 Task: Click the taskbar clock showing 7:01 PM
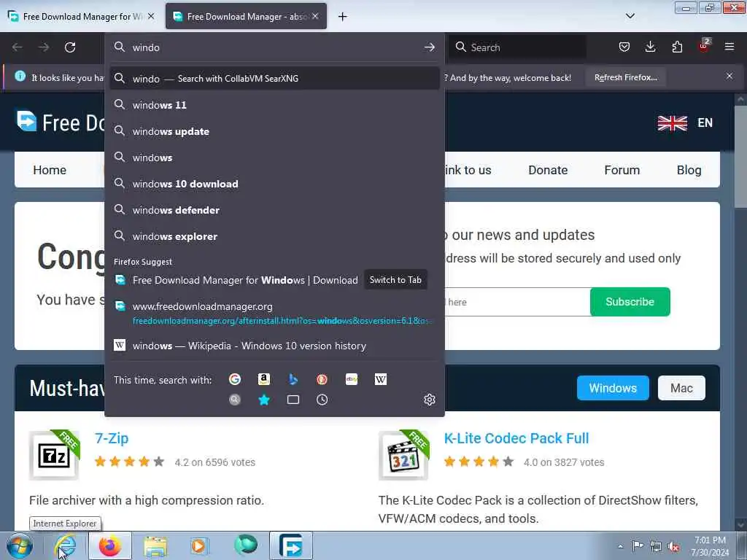click(x=709, y=546)
